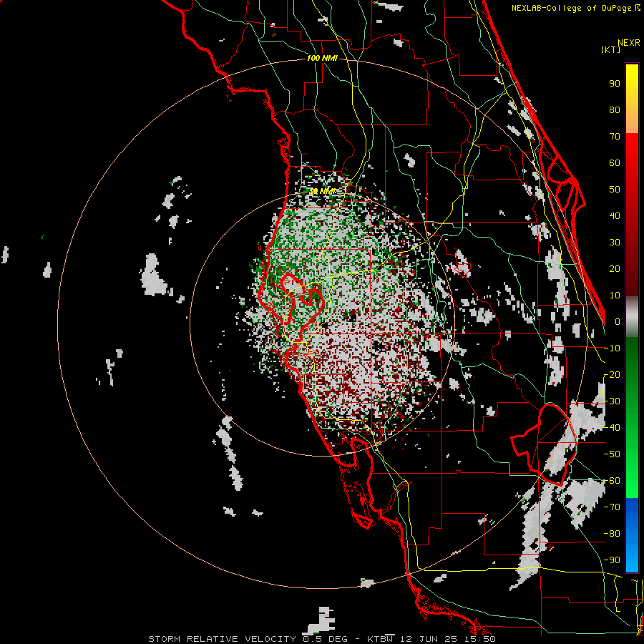Select the -30 knot value on the legend
Viewport: 644px width, 644px height.
click(x=612, y=401)
